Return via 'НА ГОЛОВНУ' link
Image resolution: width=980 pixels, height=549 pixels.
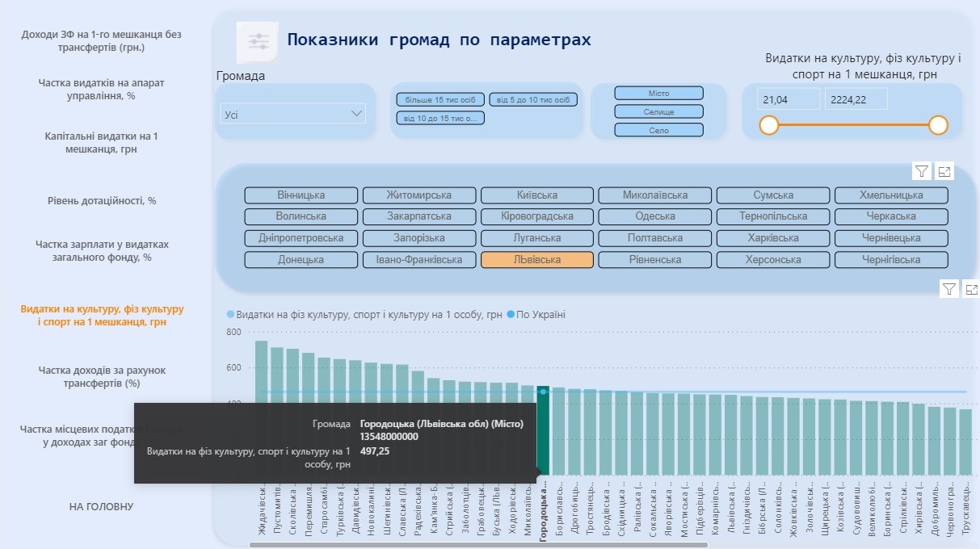[x=101, y=506]
